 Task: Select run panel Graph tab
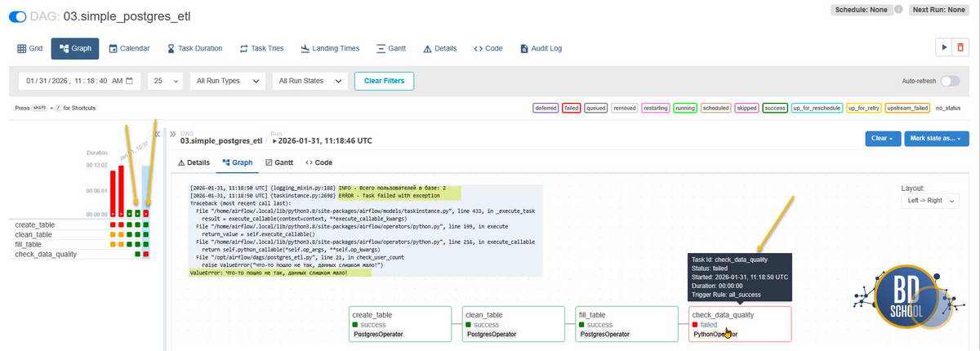tap(238, 162)
